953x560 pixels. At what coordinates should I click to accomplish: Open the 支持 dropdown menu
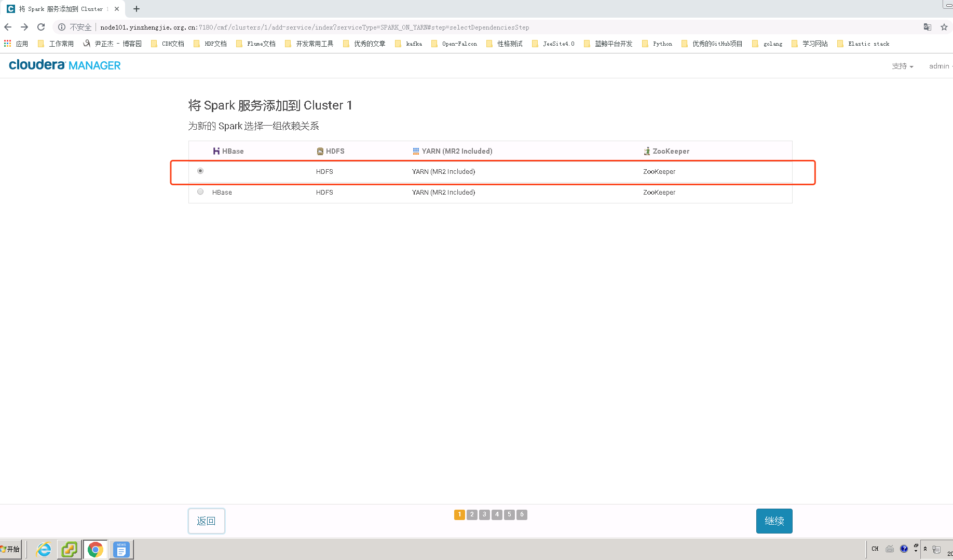tap(902, 66)
